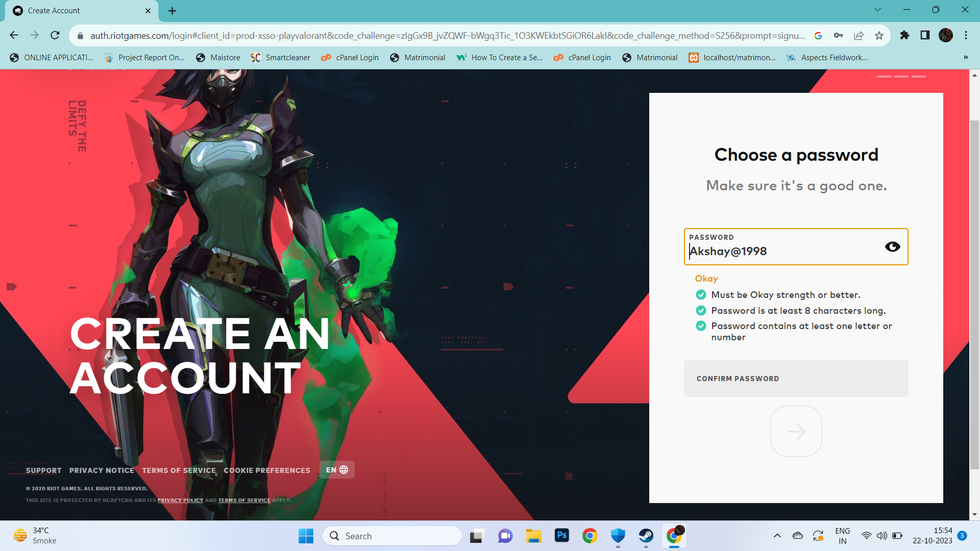Toggle password visibility eye icon
The width and height of the screenshot is (980, 551).
(x=892, y=247)
